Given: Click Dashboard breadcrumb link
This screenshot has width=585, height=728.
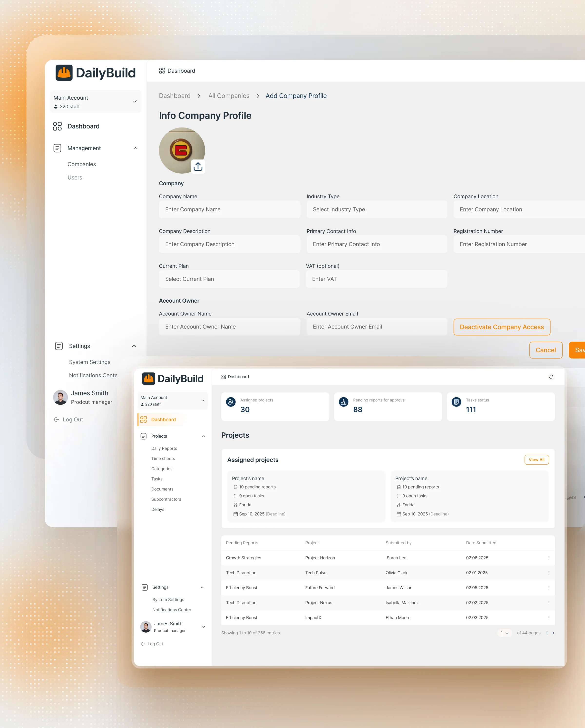Looking at the screenshot, I should pyautogui.click(x=175, y=96).
